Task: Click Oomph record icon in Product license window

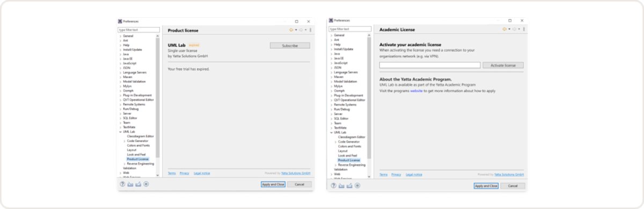Action: tap(146, 184)
